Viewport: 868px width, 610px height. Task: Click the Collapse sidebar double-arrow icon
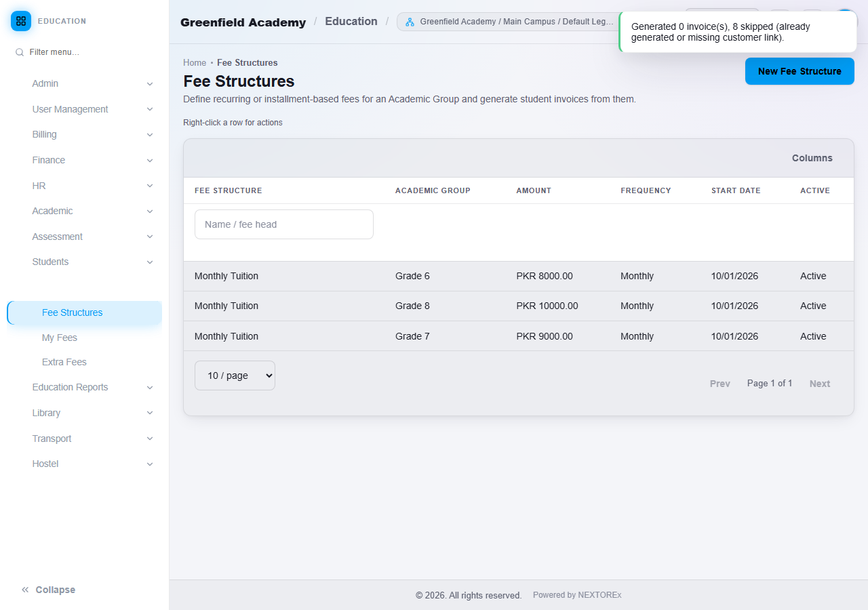click(25, 590)
